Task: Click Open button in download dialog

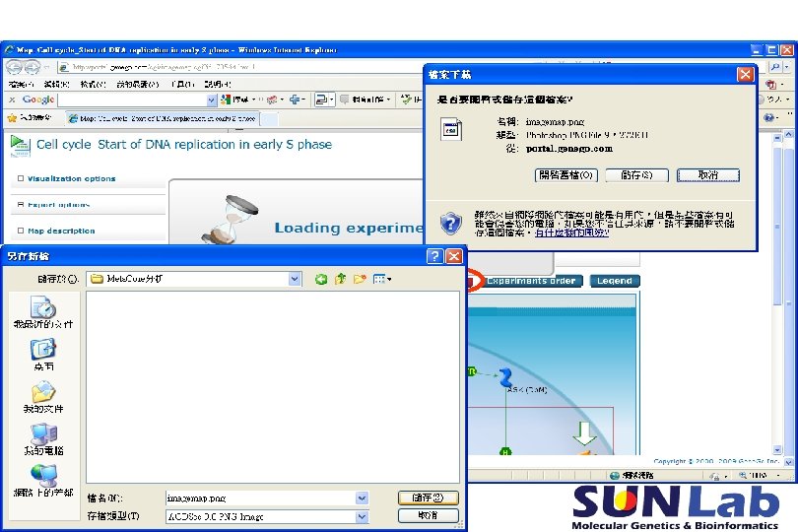Action: pyautogui.click(x=565, y=175)
